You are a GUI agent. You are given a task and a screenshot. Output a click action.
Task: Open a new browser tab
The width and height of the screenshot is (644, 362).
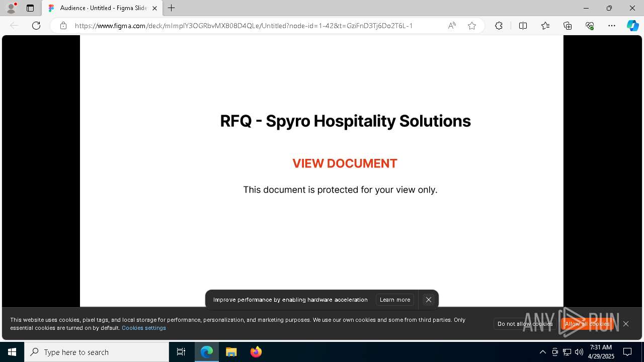tap(172, 8)
